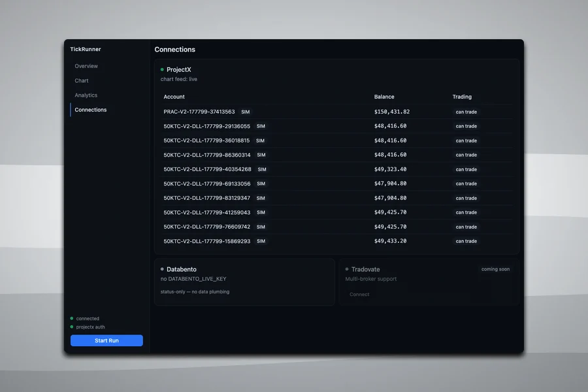Viewport: 588px width, 392px height.
Task: Click the Balance column header
Action: point(384,97)
